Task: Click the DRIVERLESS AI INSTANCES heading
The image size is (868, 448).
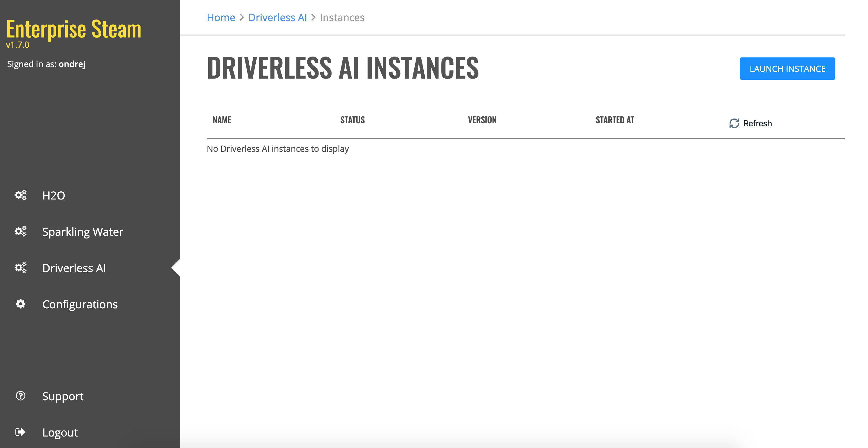Action: [x=343, y=68]
